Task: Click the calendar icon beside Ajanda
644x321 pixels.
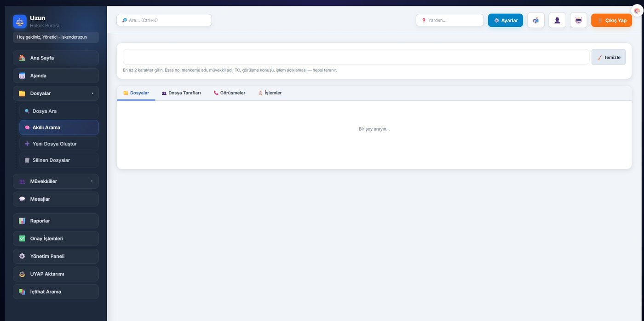Action: coord(22,76)
